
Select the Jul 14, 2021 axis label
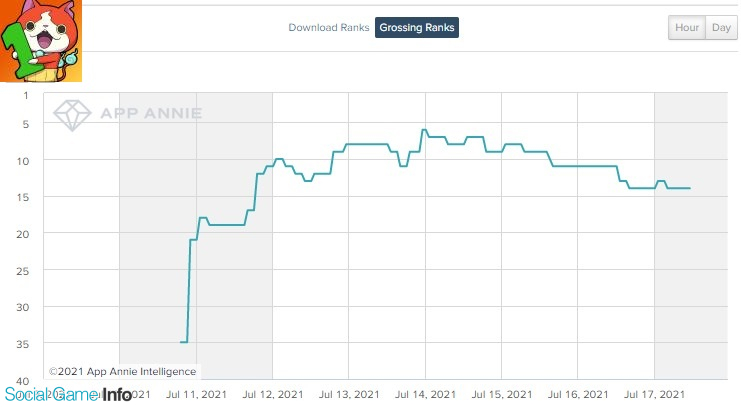click(x=425, y=394)
